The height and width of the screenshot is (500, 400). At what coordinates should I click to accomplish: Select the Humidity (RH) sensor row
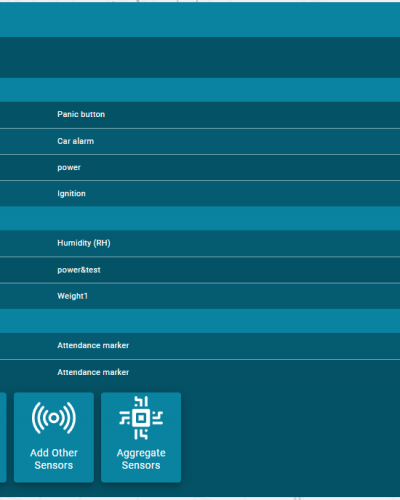coord(200,243)
